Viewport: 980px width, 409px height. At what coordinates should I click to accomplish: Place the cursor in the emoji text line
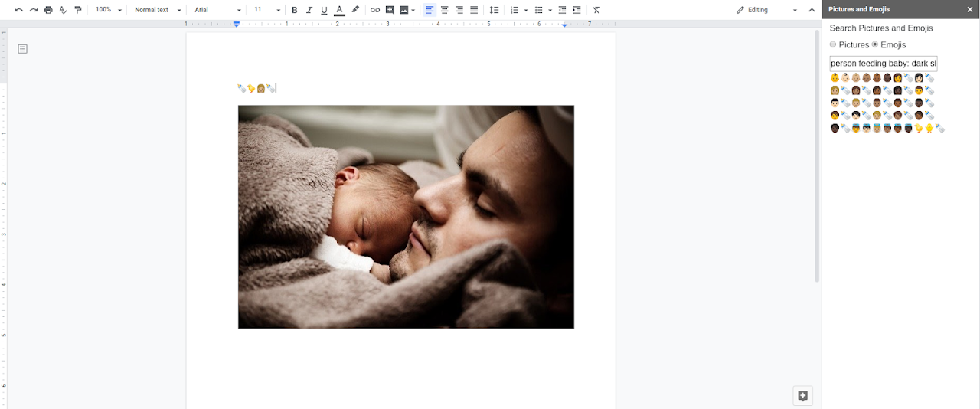pos(257,88)
